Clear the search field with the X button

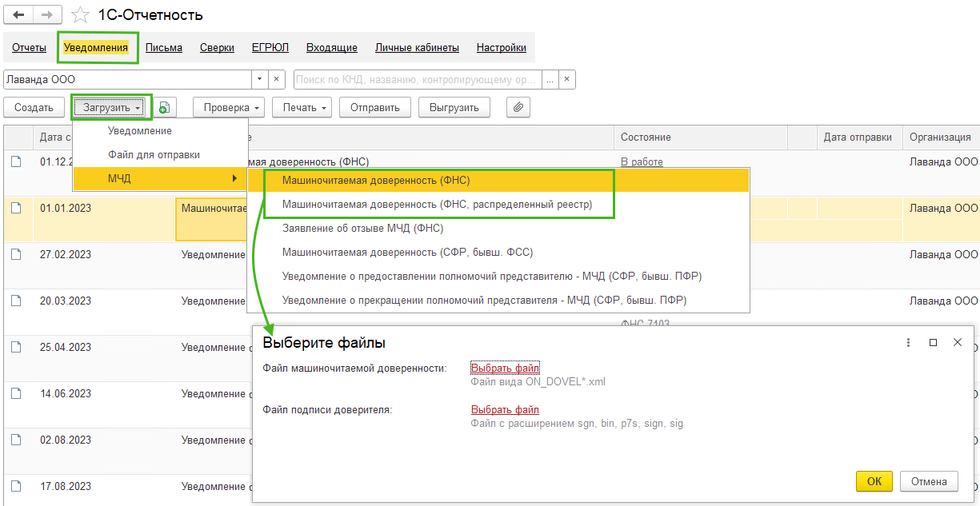pos(567,80)
